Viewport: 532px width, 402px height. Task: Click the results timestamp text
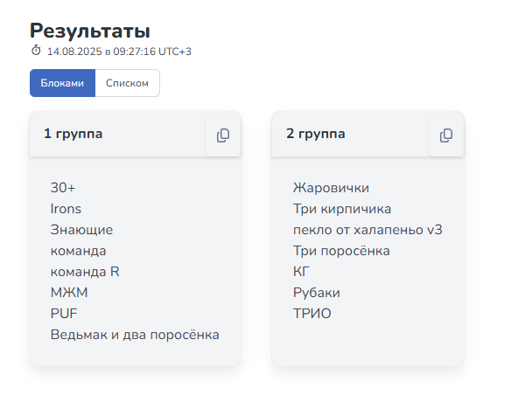[119, 52]
